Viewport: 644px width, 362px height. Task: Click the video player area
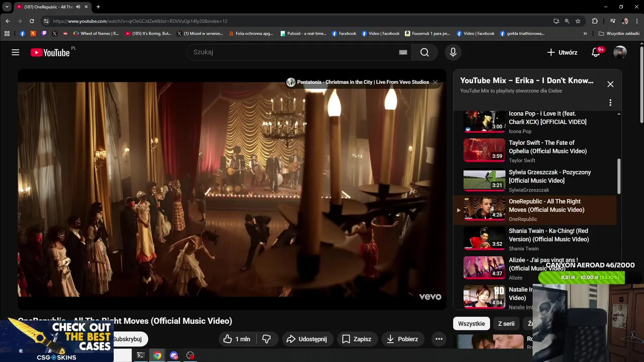(x=232, y=189)
